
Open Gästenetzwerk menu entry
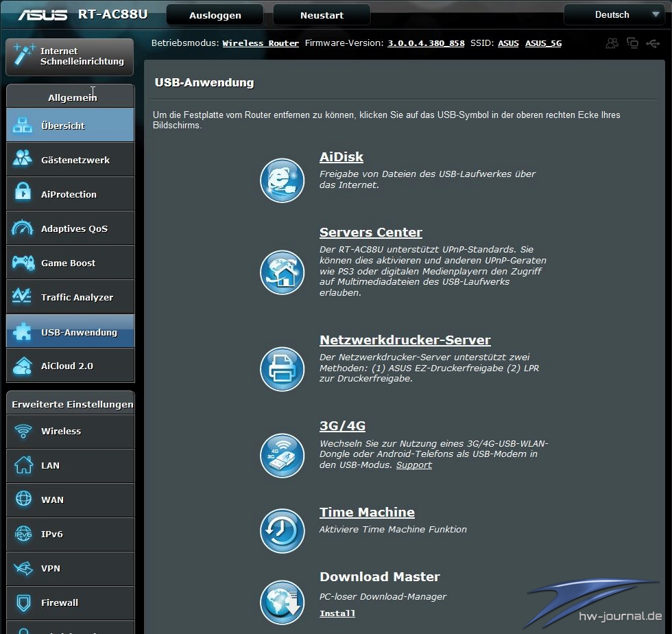70,160
